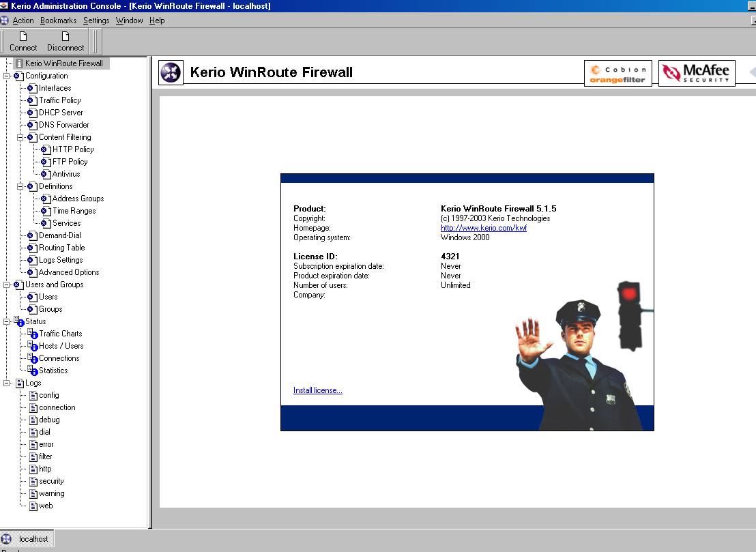Open the Window menu
Viewport: 756px width, 552px height.
point(129,20)
